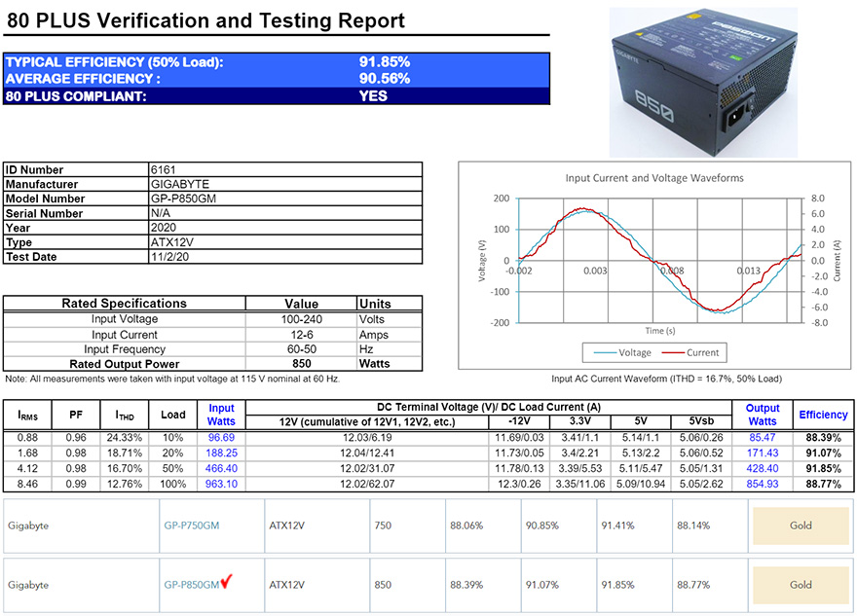Click the Input Frequency value 60-50
The height and width of the screenshot is (616, 857).
301,349
